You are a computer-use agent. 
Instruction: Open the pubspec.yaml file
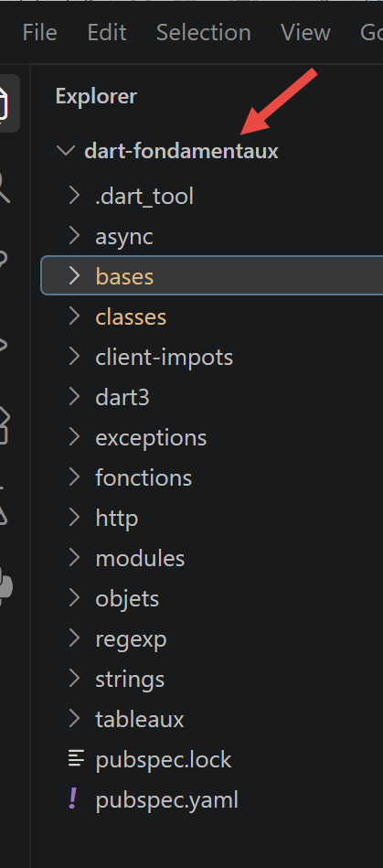(x=166, y=800)
